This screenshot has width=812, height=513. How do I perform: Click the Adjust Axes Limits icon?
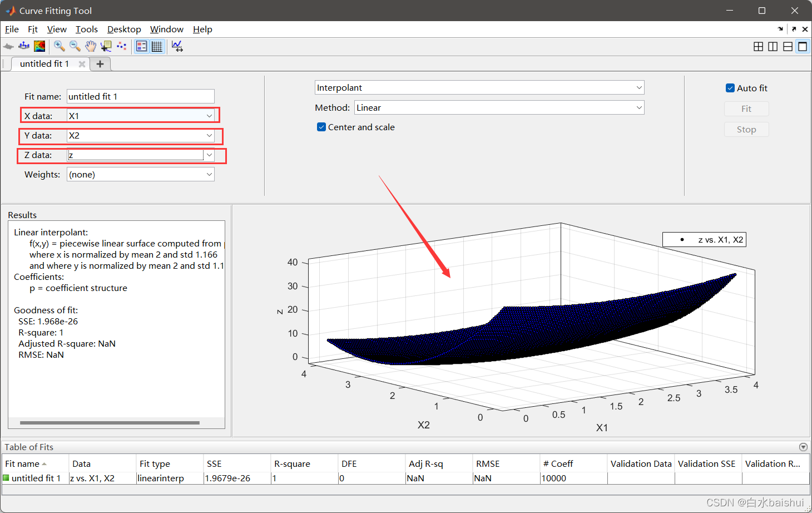(x=177, y=46)
